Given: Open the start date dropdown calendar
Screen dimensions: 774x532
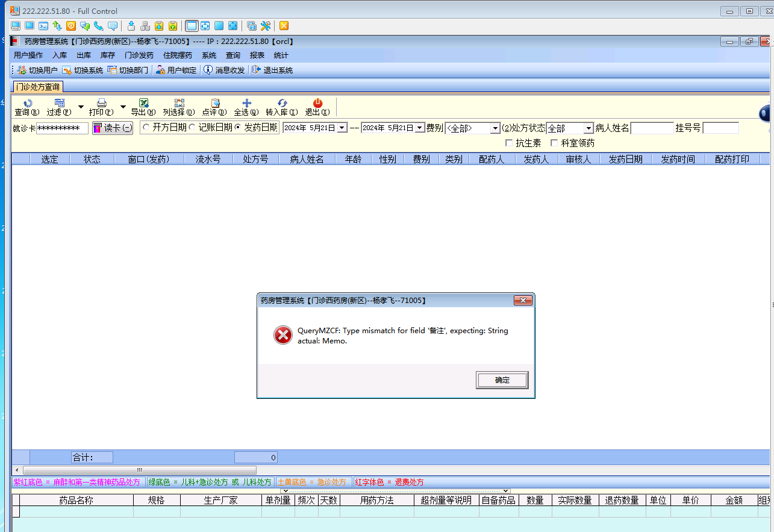Looking at the screenshot, I should 342,128.
